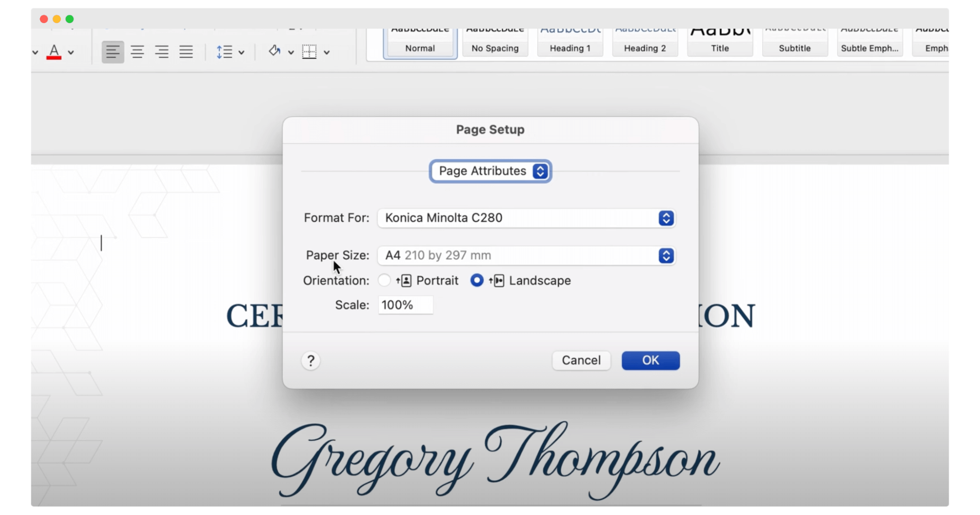Apply the Normal style
The image size is (980, 515).
pyautogui.click(x=420, y=43)
